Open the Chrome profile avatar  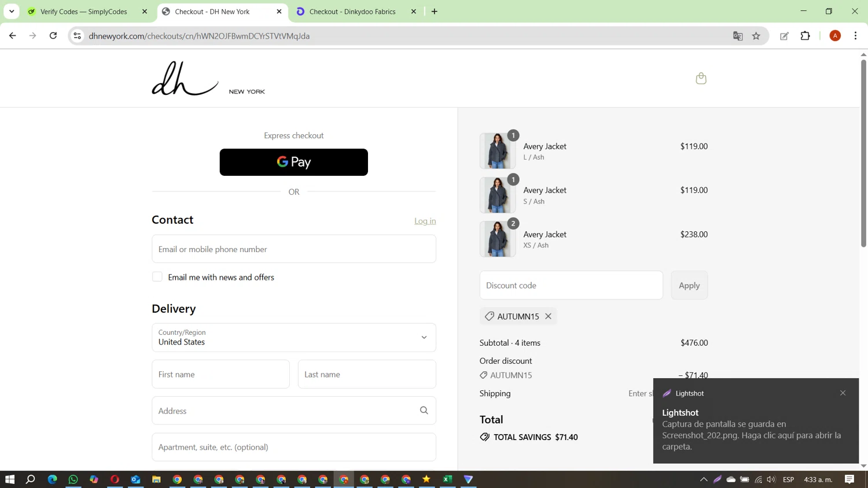pyautogui.click(x=835, y=36)
